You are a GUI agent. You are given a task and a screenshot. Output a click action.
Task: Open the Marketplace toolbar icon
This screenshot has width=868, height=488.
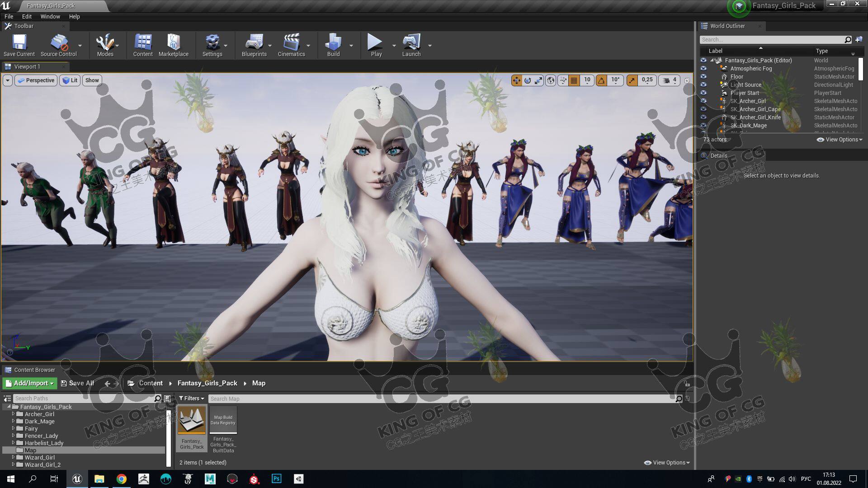173,45
